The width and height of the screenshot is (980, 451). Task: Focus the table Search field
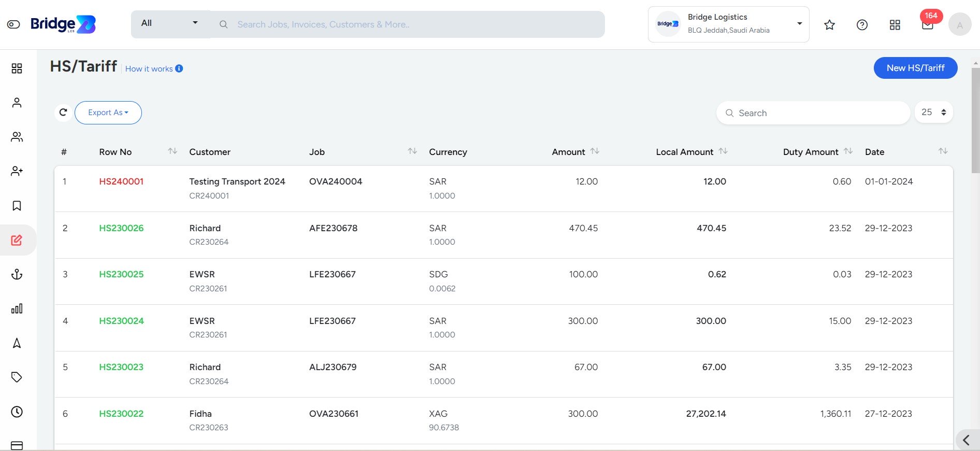coord(813,113)
